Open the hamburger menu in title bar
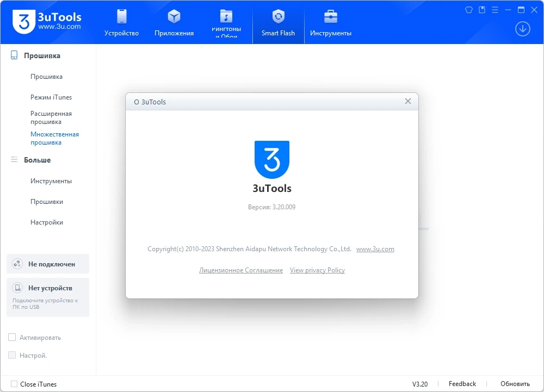The image size is (544, 392). pyautogui.click(x=495, y=10)
